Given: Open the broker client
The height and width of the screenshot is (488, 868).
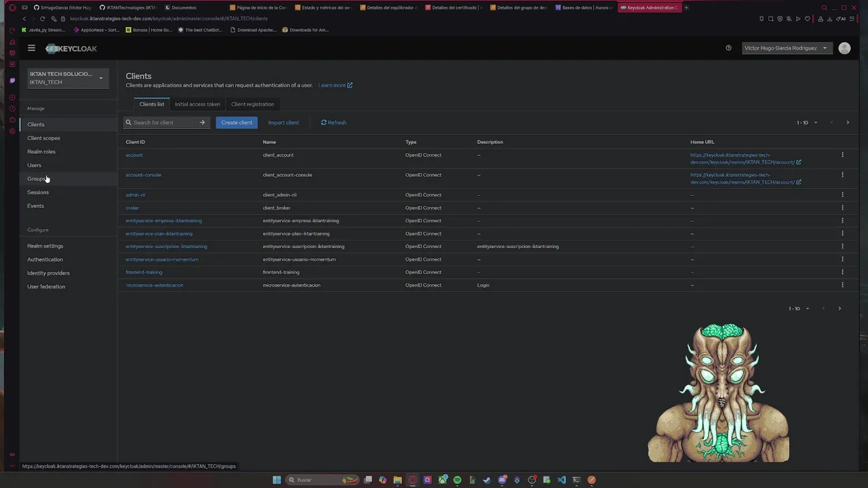Looking at the screenshot, I should pos(132,208).
